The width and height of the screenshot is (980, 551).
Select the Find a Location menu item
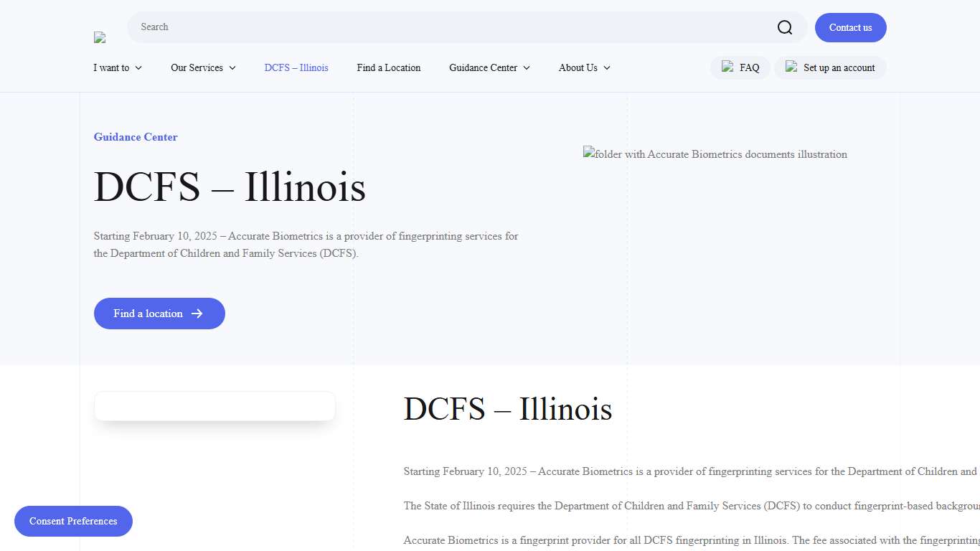point(388,67)
